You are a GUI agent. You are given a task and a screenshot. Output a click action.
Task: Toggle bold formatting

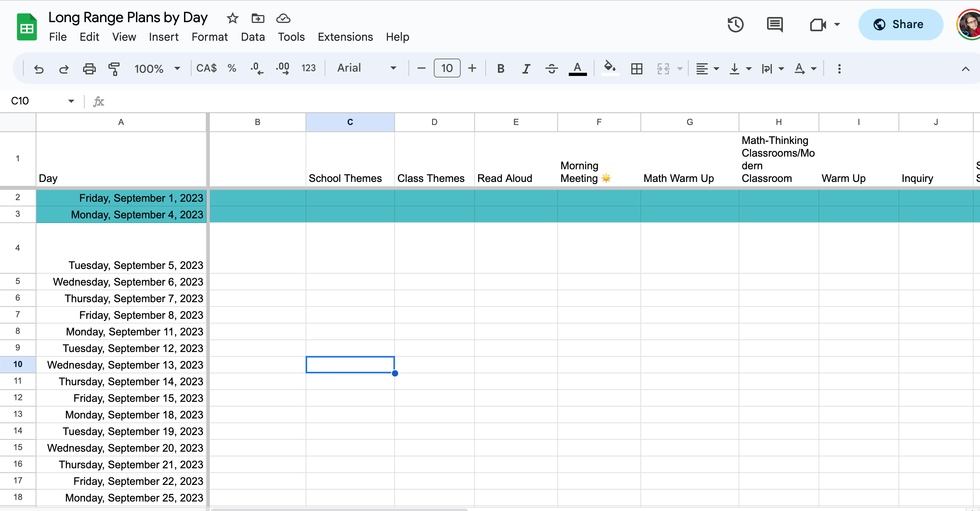(x=501, y=69)
